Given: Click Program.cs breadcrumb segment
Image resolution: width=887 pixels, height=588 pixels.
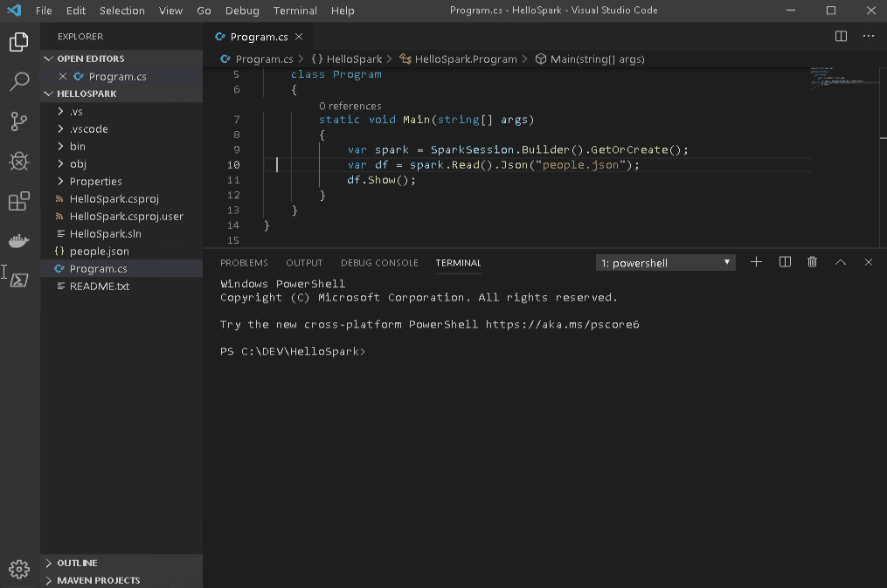Looking at the screenshot, I should [264, 59].
